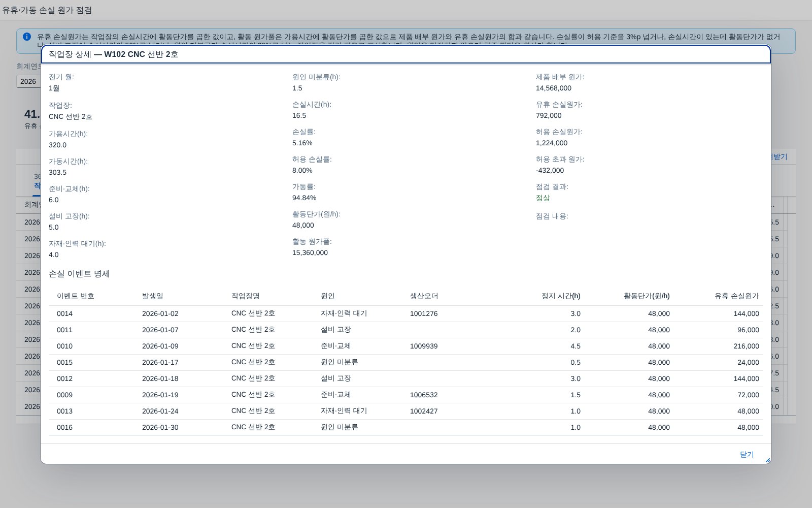The height and width of the screenshot is (508, 812).
Task: Click production order 1002427
Action: (424, 411)
